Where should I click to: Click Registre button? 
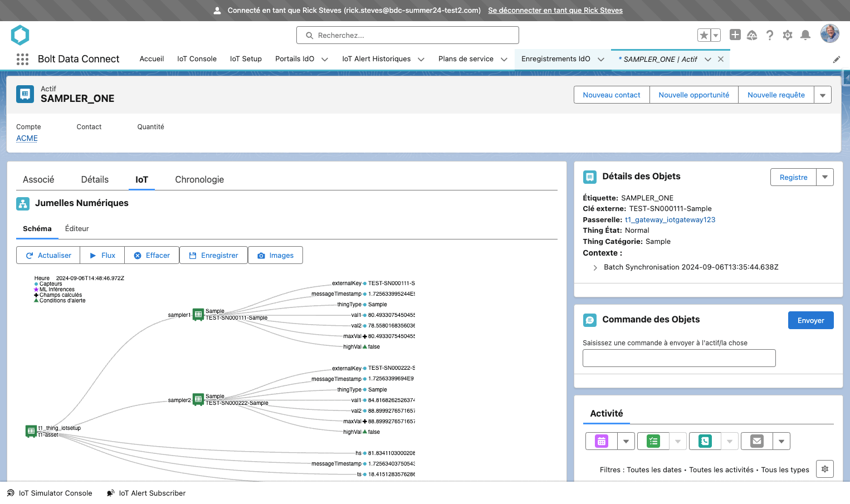coord(793,177)
